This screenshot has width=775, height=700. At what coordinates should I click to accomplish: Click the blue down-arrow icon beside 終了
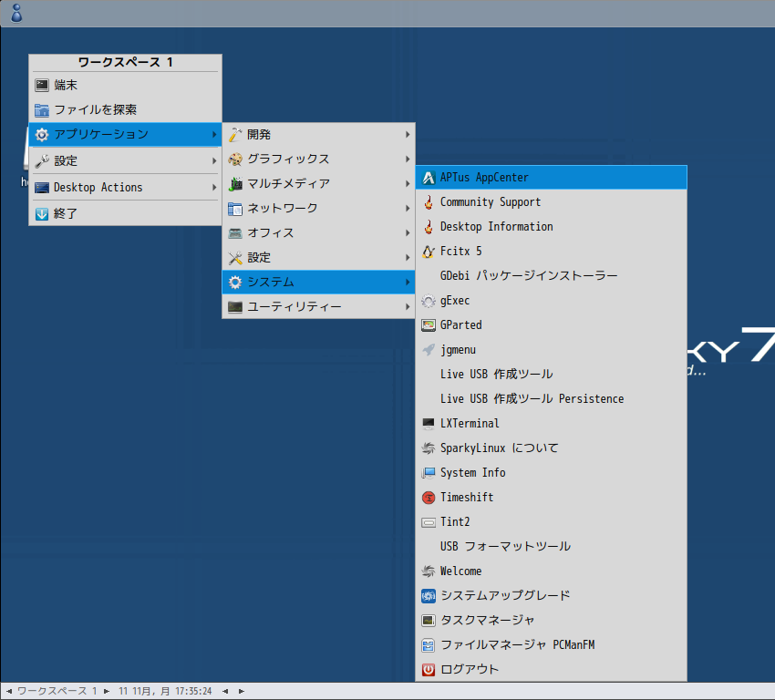[x=42, y=214]
